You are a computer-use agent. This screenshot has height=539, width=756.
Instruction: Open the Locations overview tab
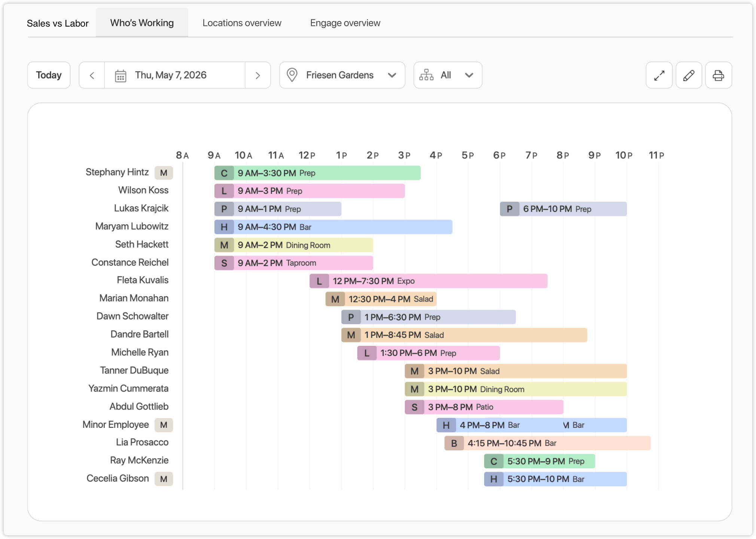click(242, 23)
